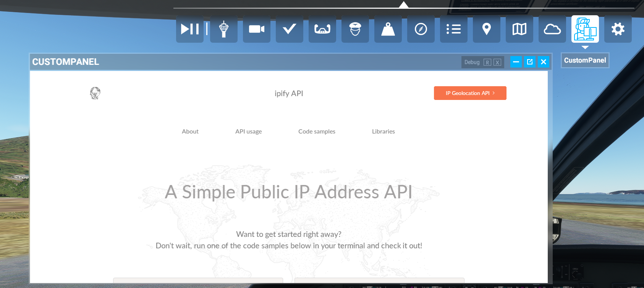The width and height of the screenshot is (644, 288).
Task: Open the VFR map panel
Action: (x=519, y=29)
